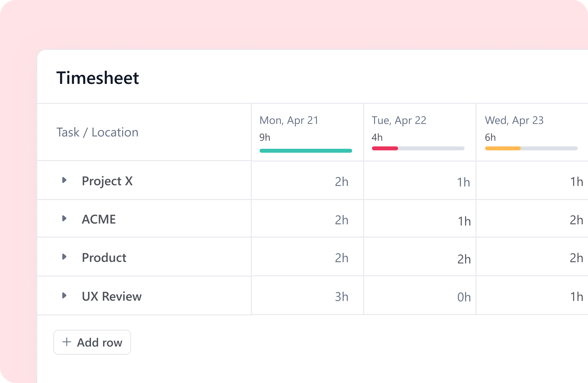Expand the ACME row arrow
Image resolution: width=588 pixels, height=383 pixels.
pyautogui.click(x=64, y=219)
